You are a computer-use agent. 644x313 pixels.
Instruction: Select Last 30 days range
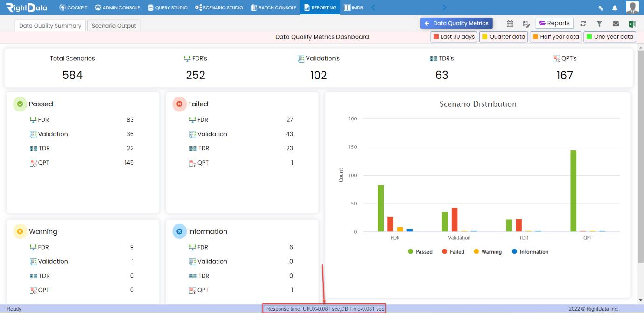[454, 37]
